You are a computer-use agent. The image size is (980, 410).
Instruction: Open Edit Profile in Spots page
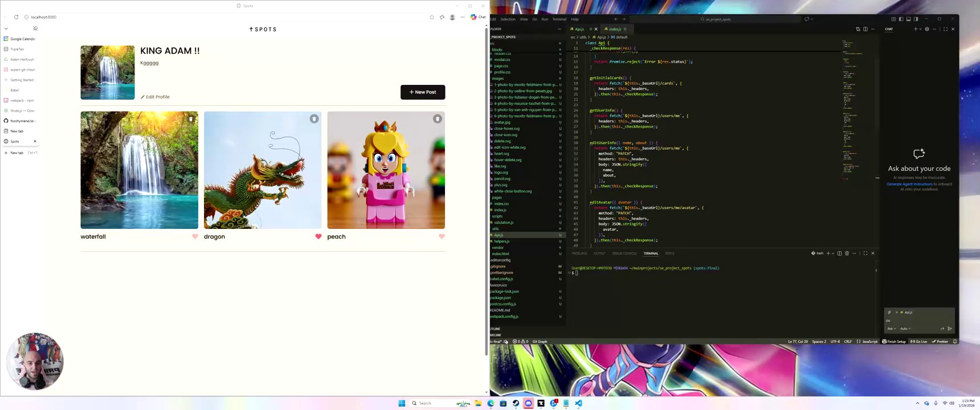pos(155,97)
